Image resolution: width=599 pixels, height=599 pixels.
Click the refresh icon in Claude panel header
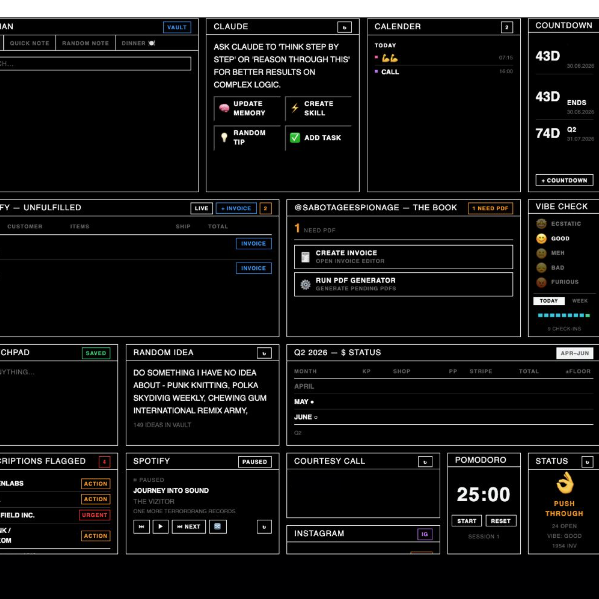pyautogui.click(x=344, y=27)
